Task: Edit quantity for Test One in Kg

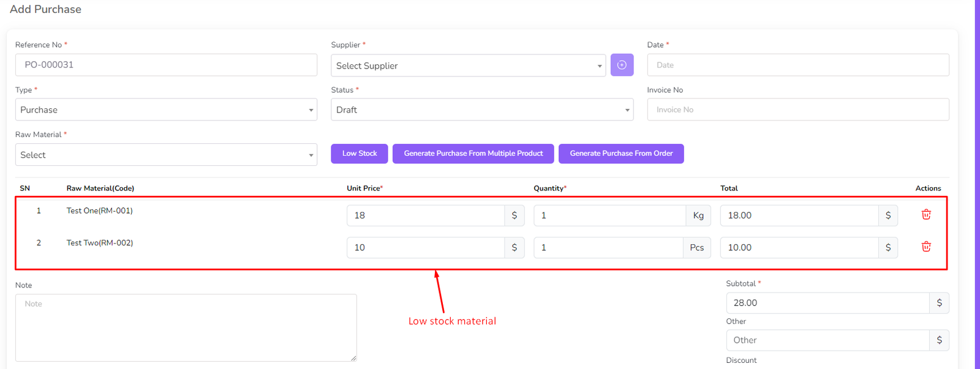Action: click(x=609, y=215)
